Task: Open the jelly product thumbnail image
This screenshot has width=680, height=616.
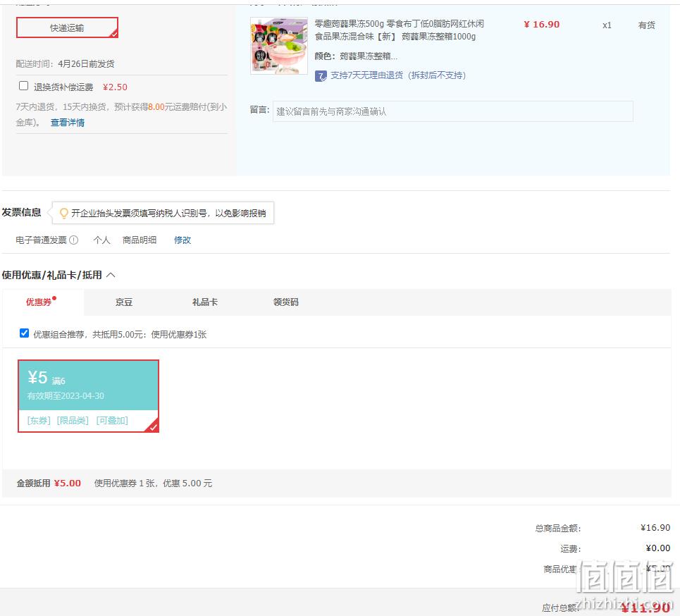Action: [279, 46]
